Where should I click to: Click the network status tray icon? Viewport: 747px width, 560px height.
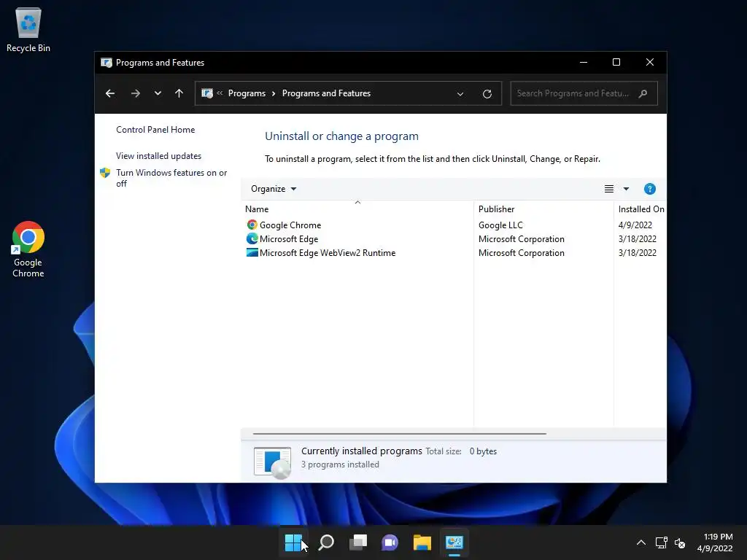pos(661,542)
